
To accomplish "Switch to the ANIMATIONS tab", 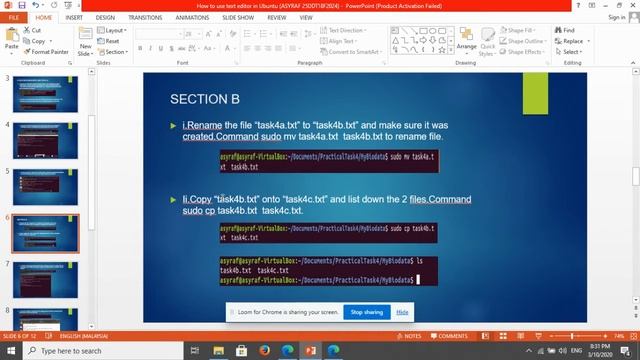I will click(192, 18).
